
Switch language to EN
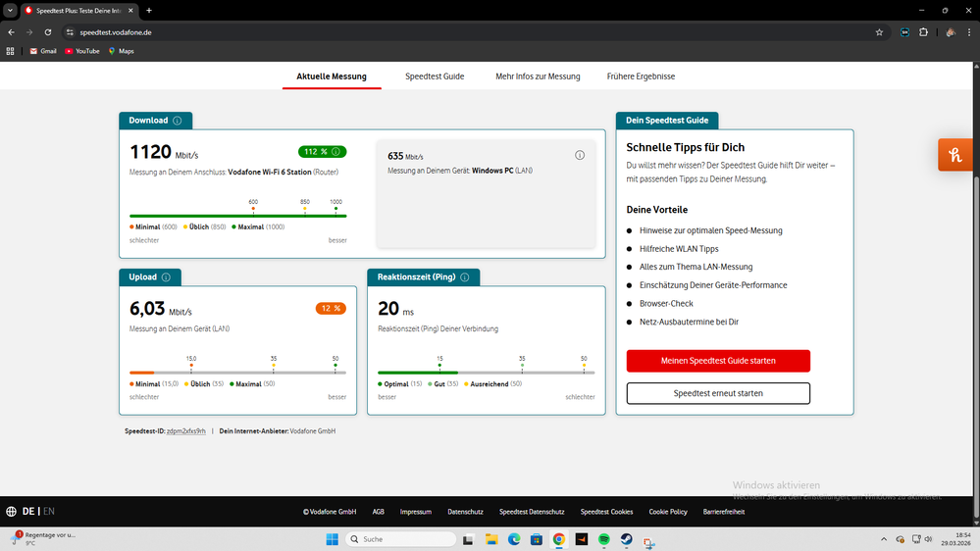click(49, 512)
